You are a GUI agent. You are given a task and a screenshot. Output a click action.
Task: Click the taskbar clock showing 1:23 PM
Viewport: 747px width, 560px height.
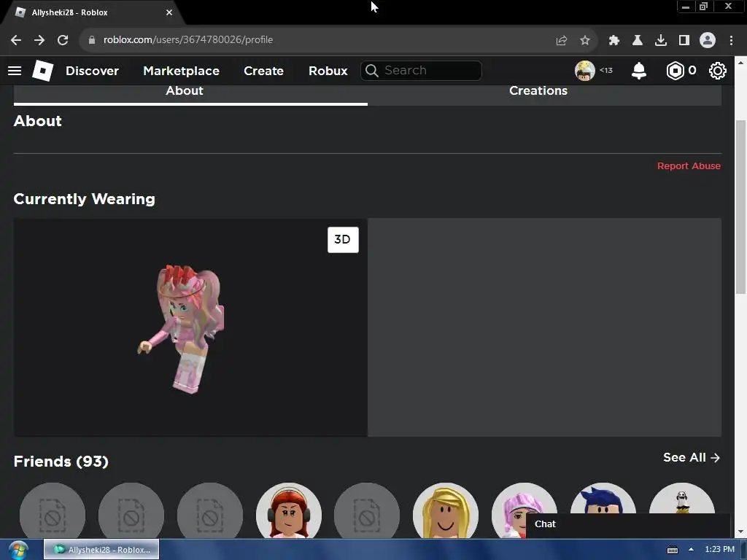pyautogui.click(x=719, y=549)
